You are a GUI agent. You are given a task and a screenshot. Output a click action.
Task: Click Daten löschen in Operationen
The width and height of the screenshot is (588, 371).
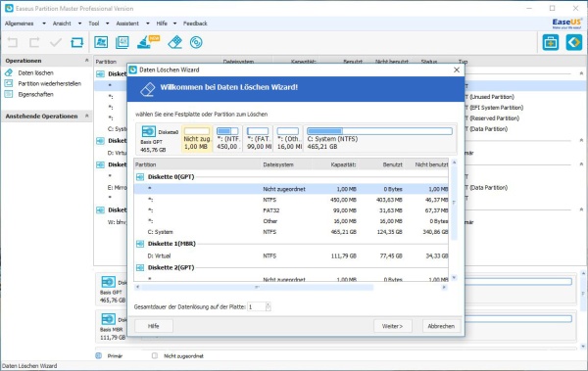point(35,72)
